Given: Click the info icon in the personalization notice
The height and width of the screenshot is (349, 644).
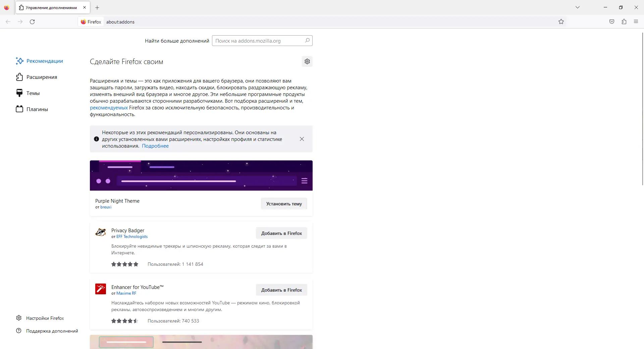Looking at the screenshot, I should click(x=97, y=139).
